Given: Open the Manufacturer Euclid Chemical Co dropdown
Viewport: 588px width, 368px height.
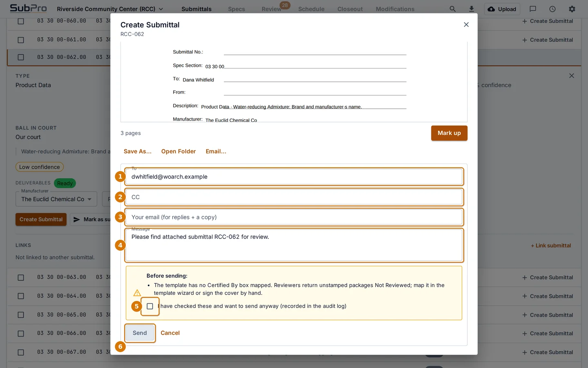Looking at the screenshot, I should (56, 199).
